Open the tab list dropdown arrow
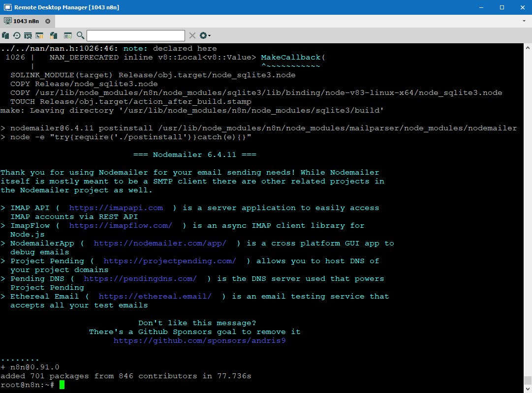 (524, 21)
